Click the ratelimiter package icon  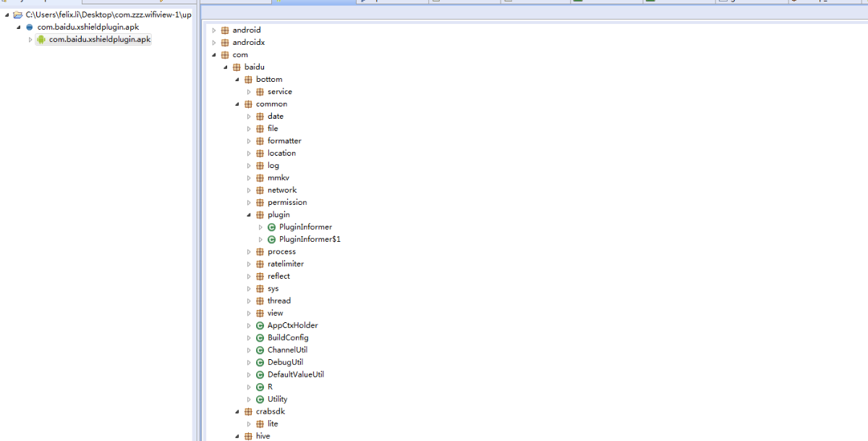[x=260, y=264]
